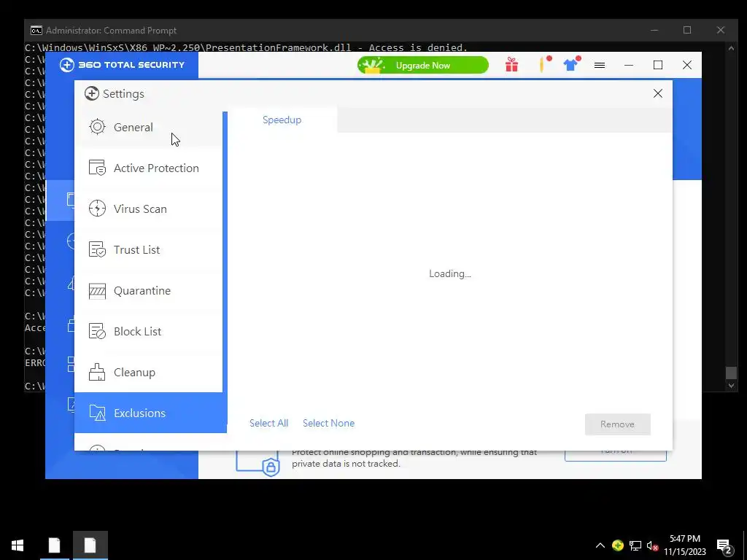The image size is (747, 560).
Task: Click the Select None link
Action: [x=329, y=424]
